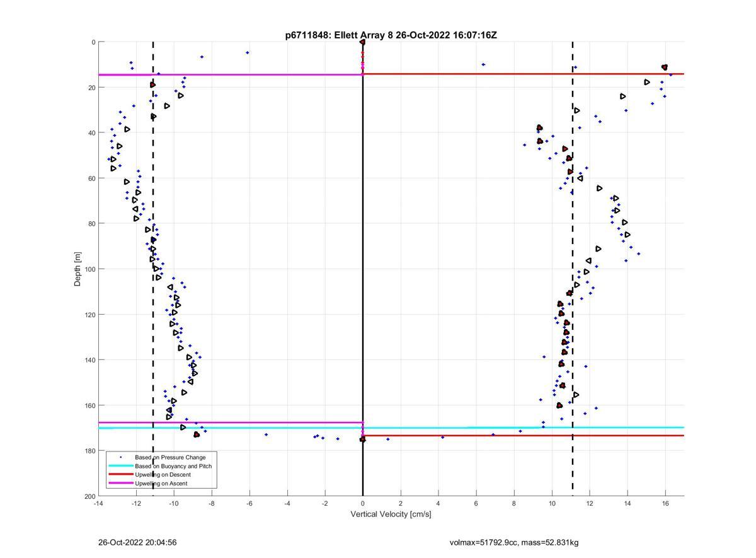The image size is (756, 558).
Task: Click the 'Vertical Velocity [cm/s]' axis label
Action: [391, 514]
